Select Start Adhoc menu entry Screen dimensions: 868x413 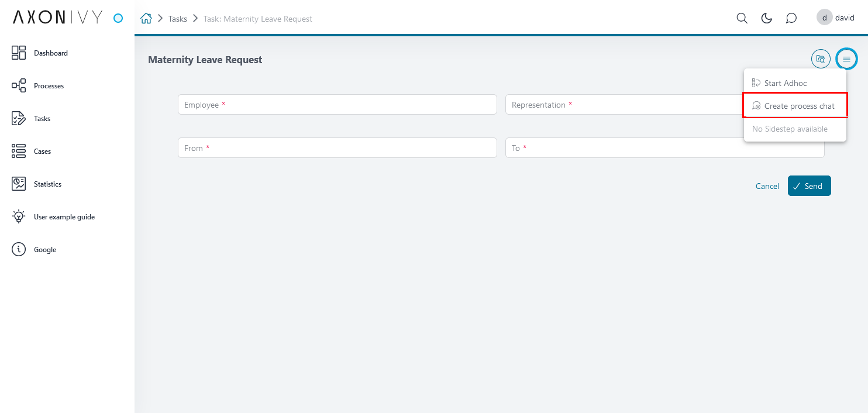tap(785, 83)
